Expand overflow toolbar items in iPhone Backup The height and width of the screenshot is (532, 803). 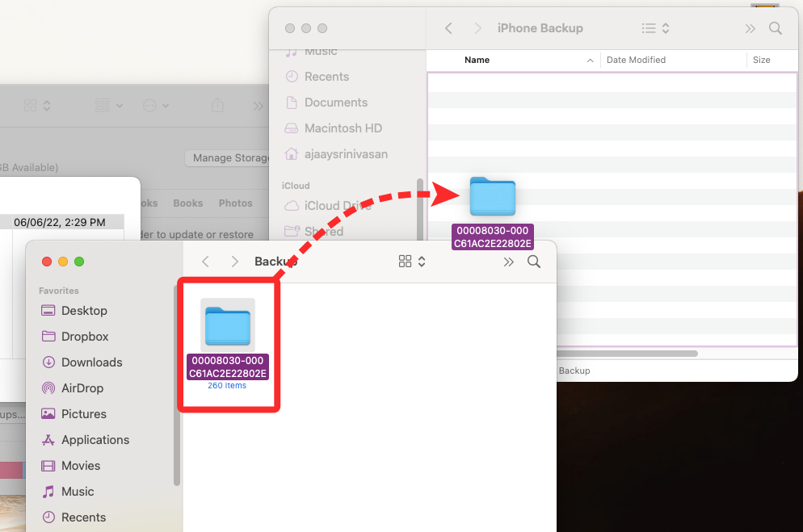[x=750, y=28]
